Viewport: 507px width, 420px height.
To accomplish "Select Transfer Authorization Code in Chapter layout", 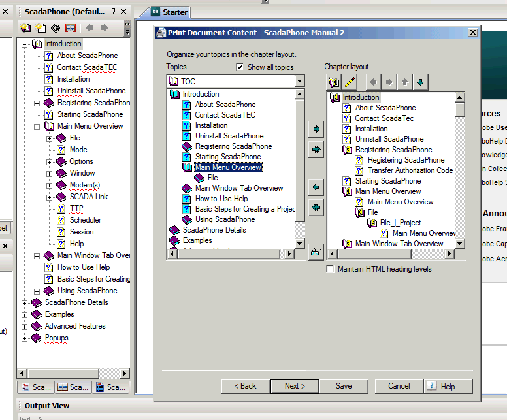I will coord(410,170).
